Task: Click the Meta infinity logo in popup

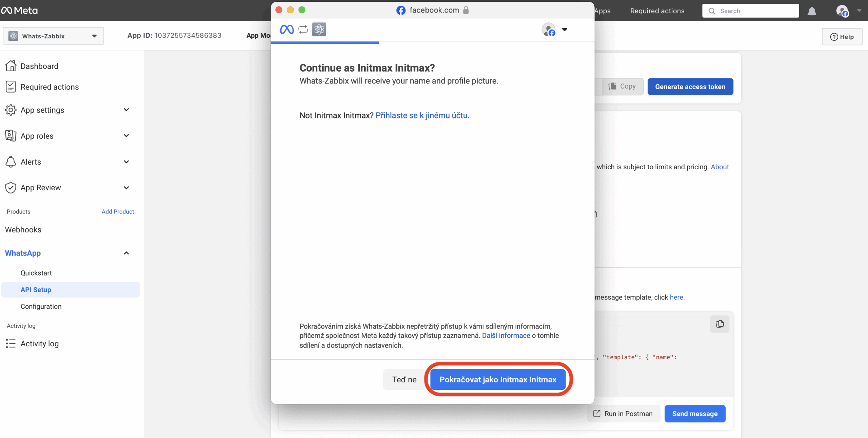Action: pos(287,30)
